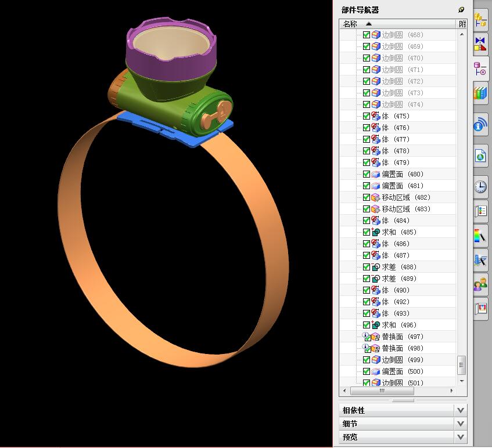Select the 替换面 (498) feature row
This screenshot has width=492, height=448.
click(x=398, y=348)
